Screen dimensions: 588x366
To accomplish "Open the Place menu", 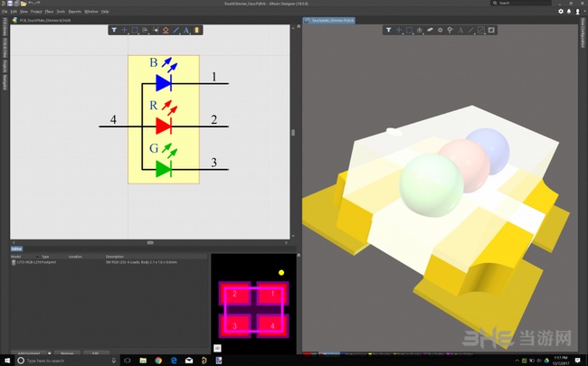I will tap(51, 11).
